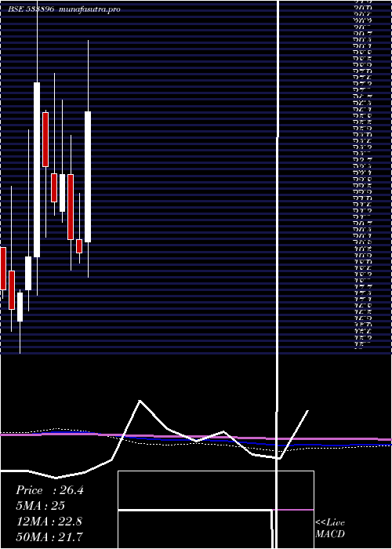392x549 pixels.
Task: Click the munafasutra.pro site label
Action: pos(89,9)
